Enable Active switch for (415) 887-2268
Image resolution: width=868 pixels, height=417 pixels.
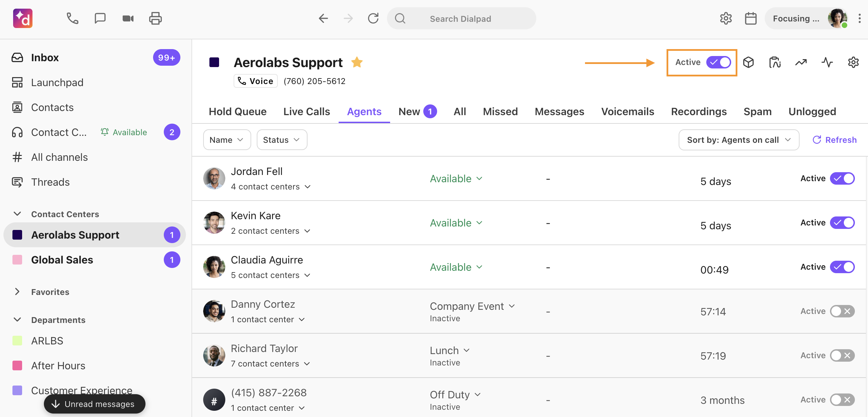click(842, 400)
